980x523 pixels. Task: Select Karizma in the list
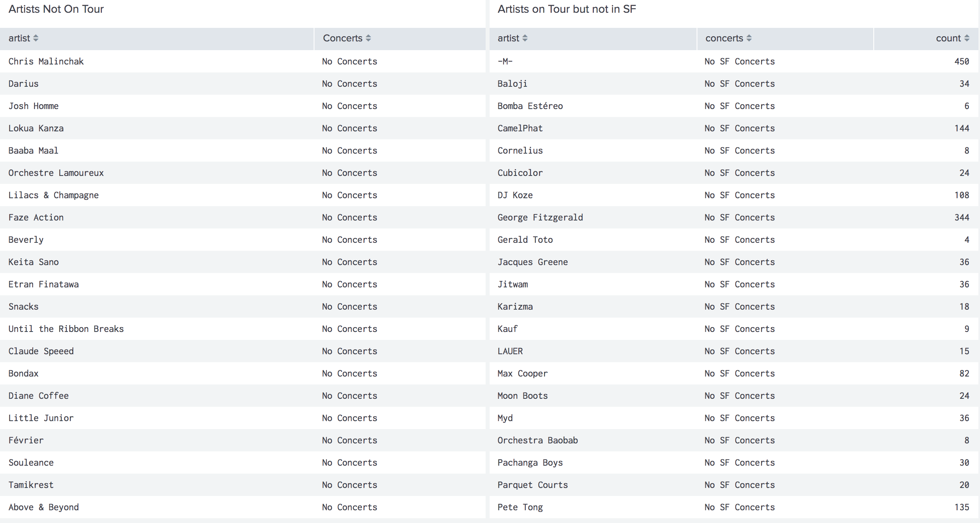pyautogui.click(x=515, y=306)
